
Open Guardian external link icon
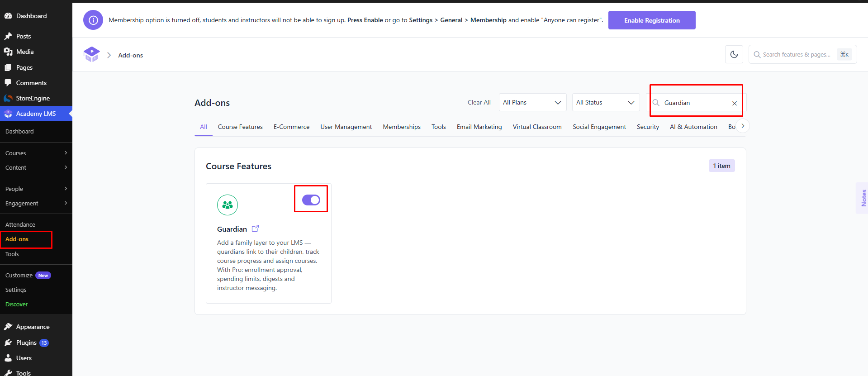pos(255,228)
